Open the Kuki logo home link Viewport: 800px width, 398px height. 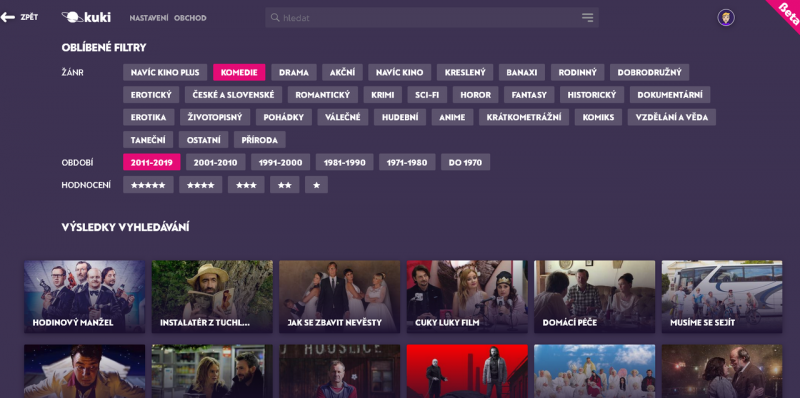(86, 17)
